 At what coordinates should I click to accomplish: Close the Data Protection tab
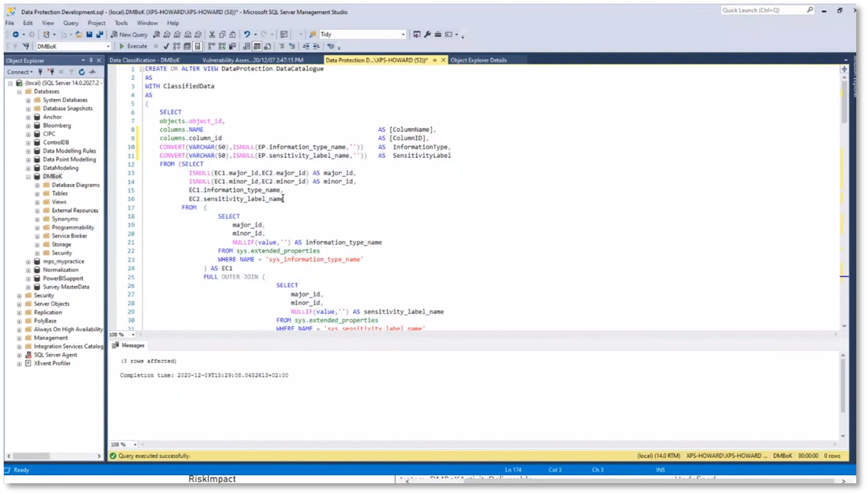(x=443, y=60)
